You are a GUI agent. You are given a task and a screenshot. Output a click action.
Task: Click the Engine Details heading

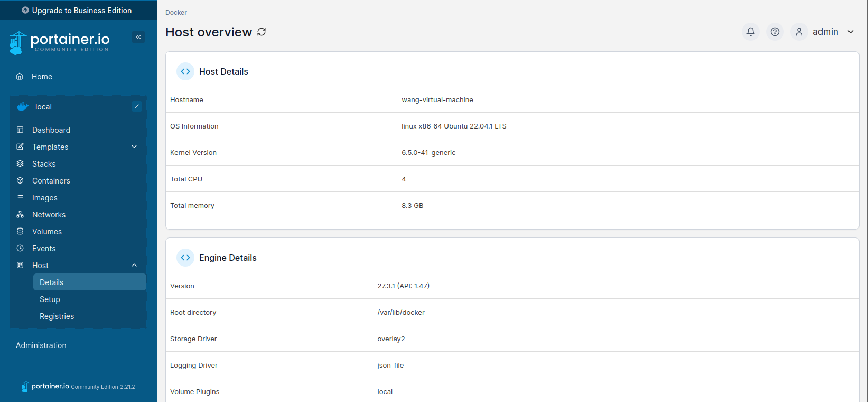(228, 258)
